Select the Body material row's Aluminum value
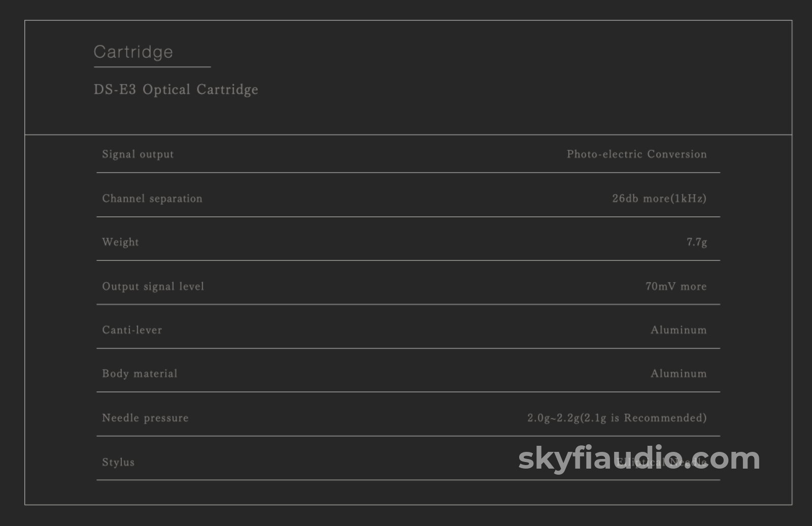This screenshot has width=812, height=526. [x=679, y=374]
